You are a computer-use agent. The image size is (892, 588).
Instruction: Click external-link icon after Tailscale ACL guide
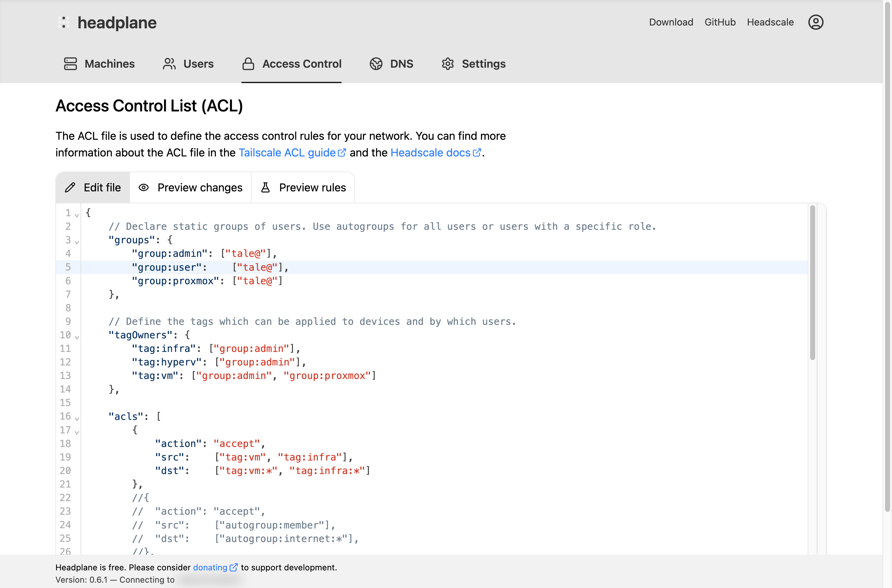pyautogui.click(x=342, y=153)
